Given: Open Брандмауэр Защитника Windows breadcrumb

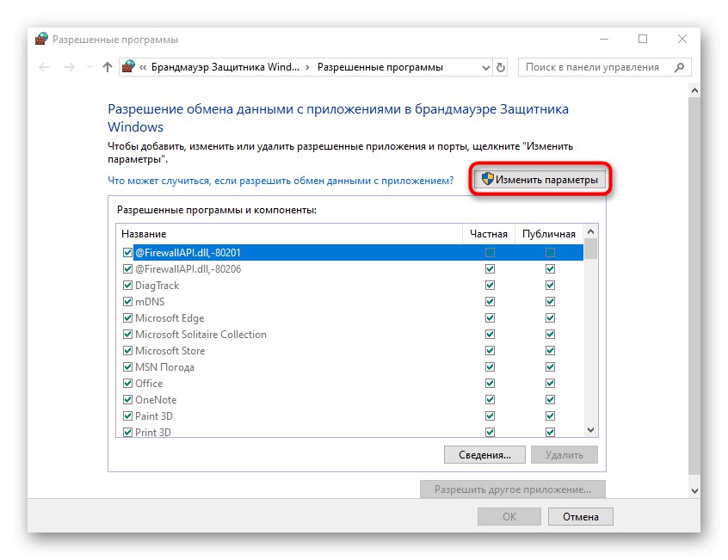Looking at the screenshot, I should point(225,67).
